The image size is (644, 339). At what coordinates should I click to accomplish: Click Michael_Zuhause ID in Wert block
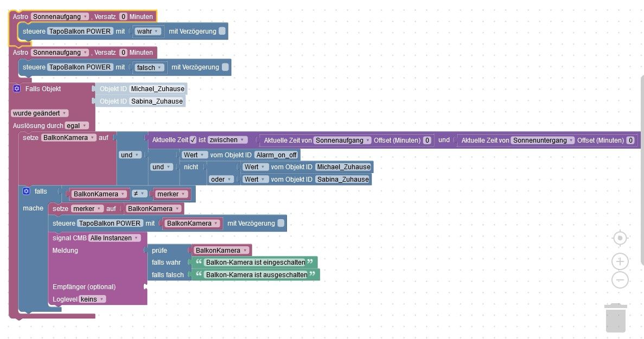[343, 167]
